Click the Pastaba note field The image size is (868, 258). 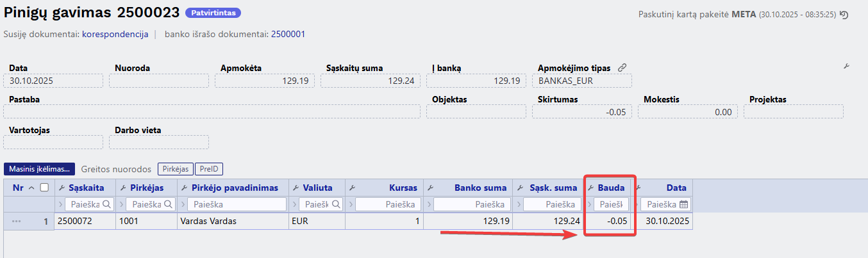tap(212, 111)
